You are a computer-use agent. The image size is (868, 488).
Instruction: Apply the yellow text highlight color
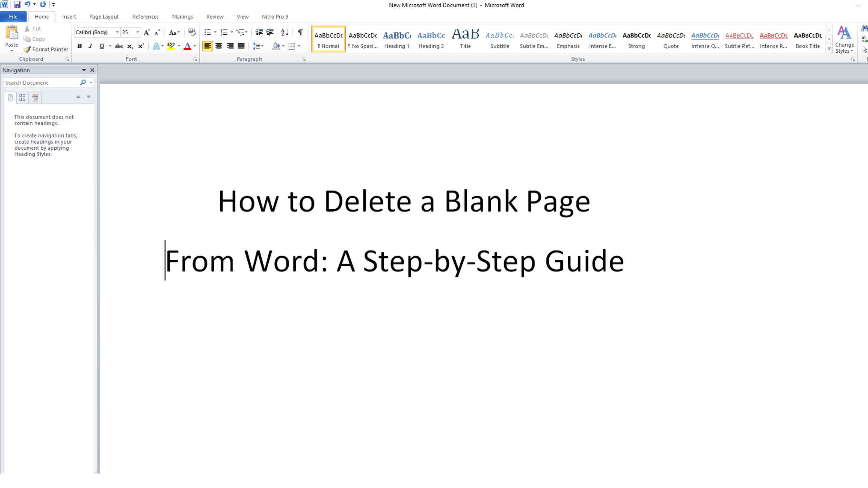click(x=171, y=46)
